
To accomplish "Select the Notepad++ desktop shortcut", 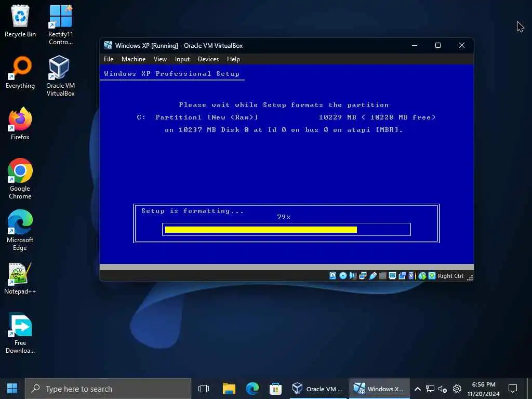I will [x=20, y=278].
